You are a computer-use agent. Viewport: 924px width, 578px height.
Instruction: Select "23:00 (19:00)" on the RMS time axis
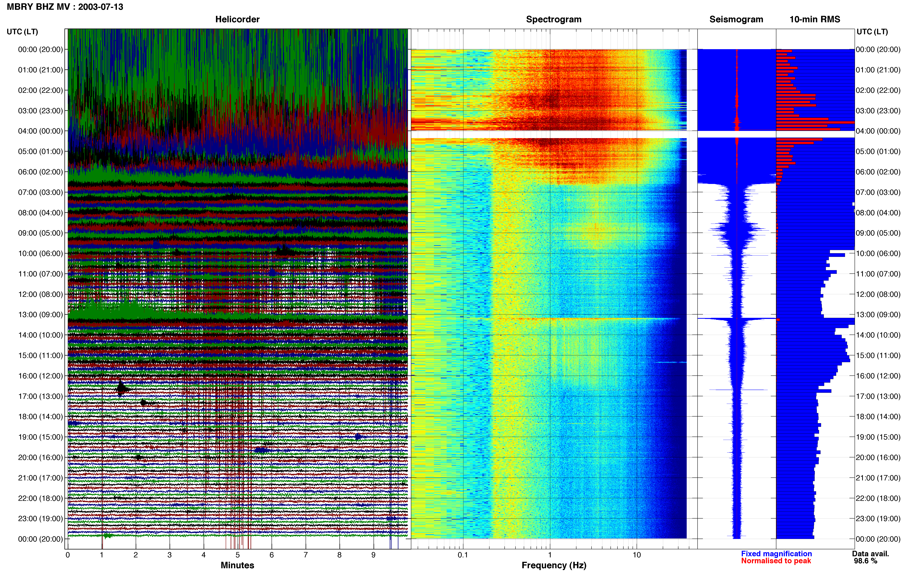point(878,519)
